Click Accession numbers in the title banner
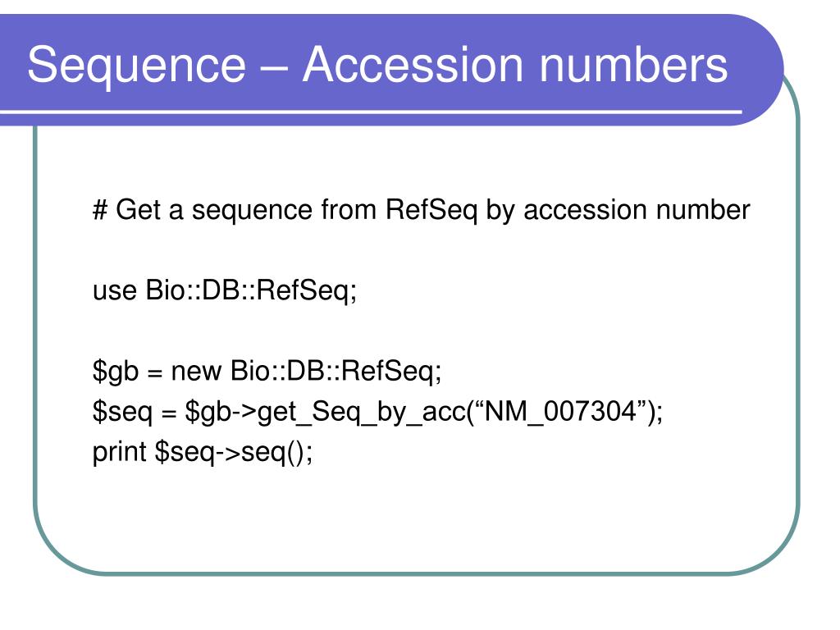This screenshot has width=840, height=630. [515, 64]
